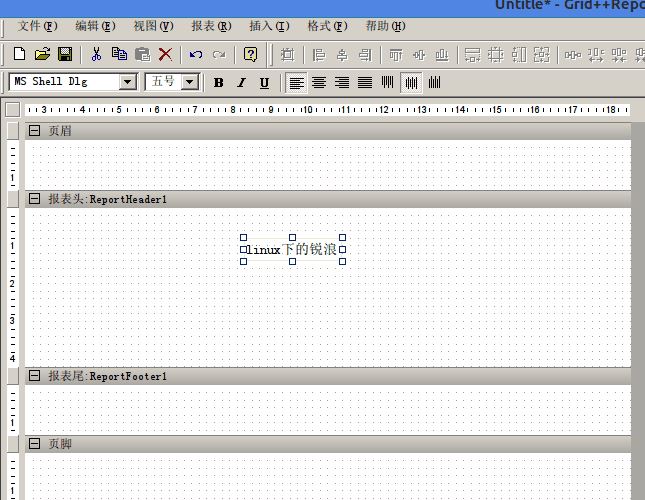Cut selection with the scissors icon
Screen dimensions: 645x500
point(96,54)
